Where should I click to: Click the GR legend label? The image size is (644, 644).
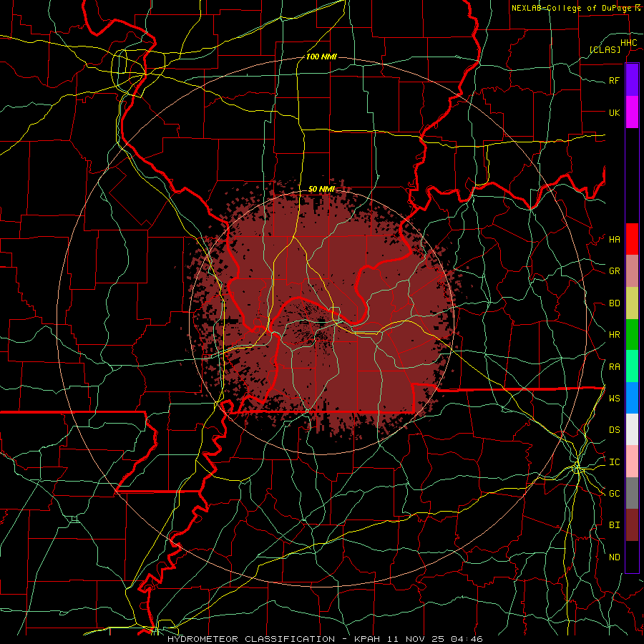(x=614, y=271)
